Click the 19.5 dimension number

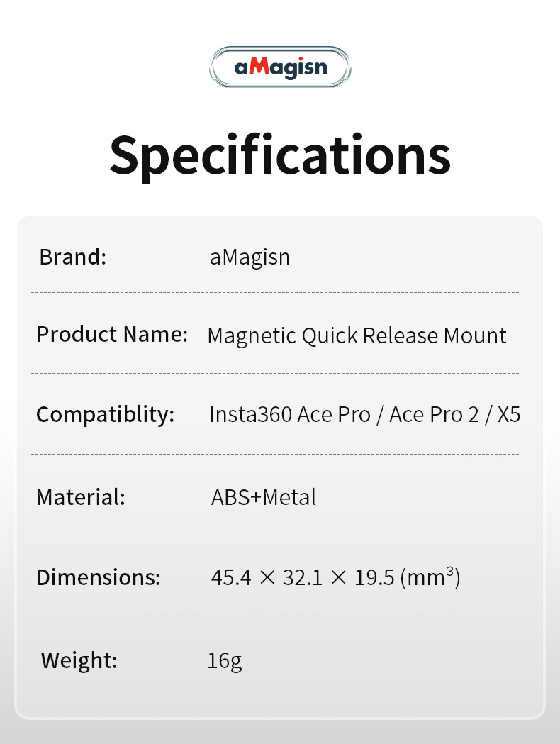point(374,578)
